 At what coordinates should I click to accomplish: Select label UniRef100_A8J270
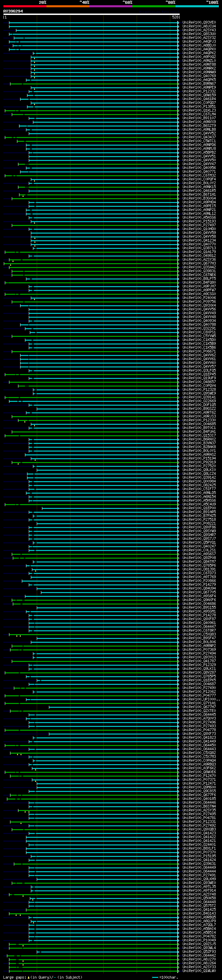click(x=199, y=959)
